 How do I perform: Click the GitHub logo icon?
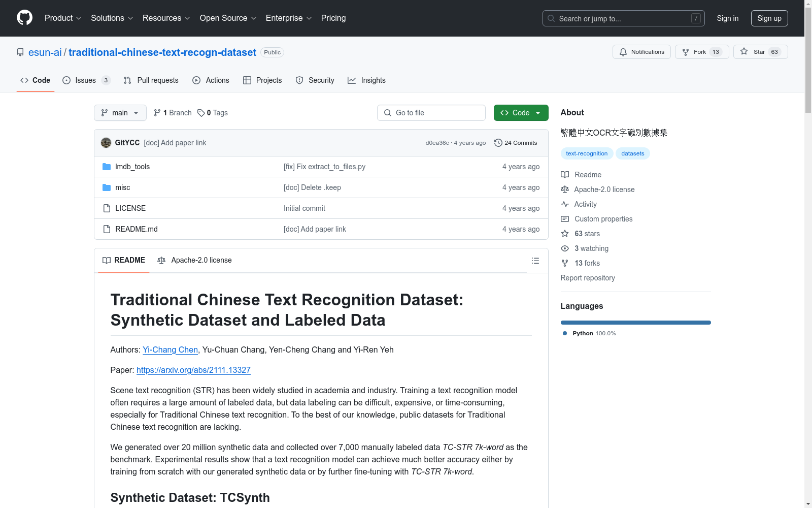pos(24,18)
